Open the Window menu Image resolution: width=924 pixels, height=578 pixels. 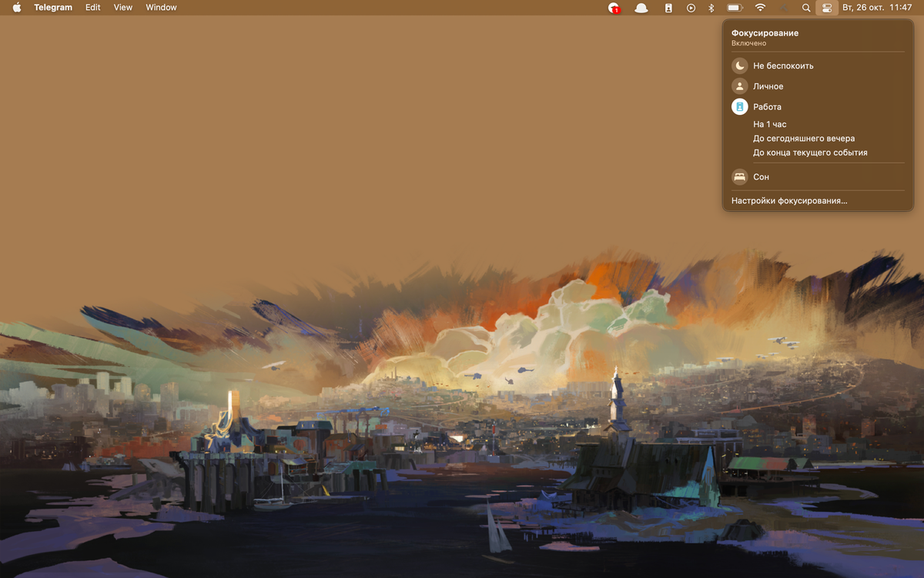coord(161,8)
